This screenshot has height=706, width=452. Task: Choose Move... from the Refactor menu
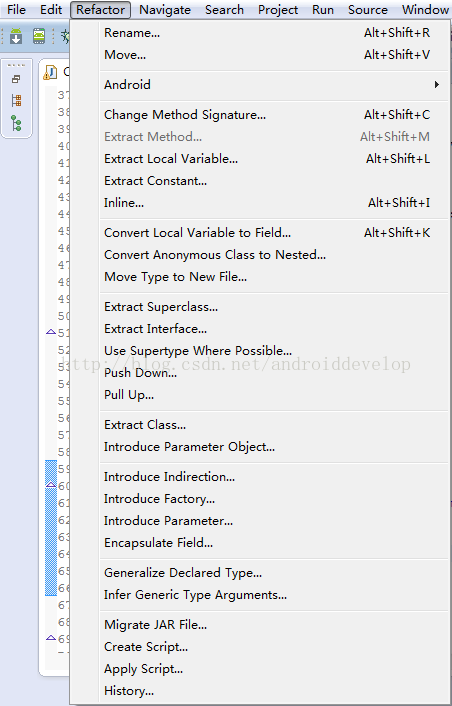coord(267,55)
